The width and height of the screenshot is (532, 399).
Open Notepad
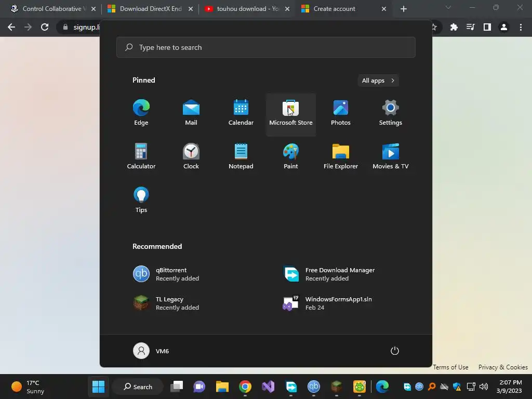[241, 157]
